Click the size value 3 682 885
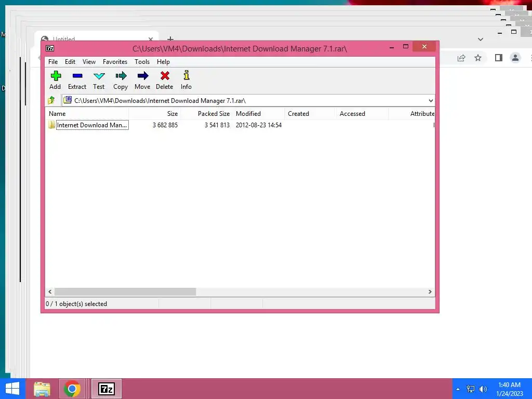532x399 pixels. (x=165, y=125)
